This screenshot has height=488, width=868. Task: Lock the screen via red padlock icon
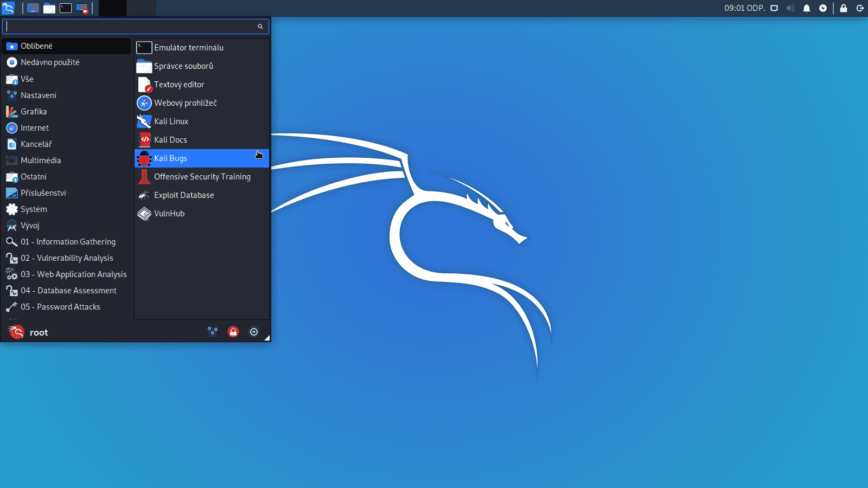pyautogui.click(x=233, y=331)
